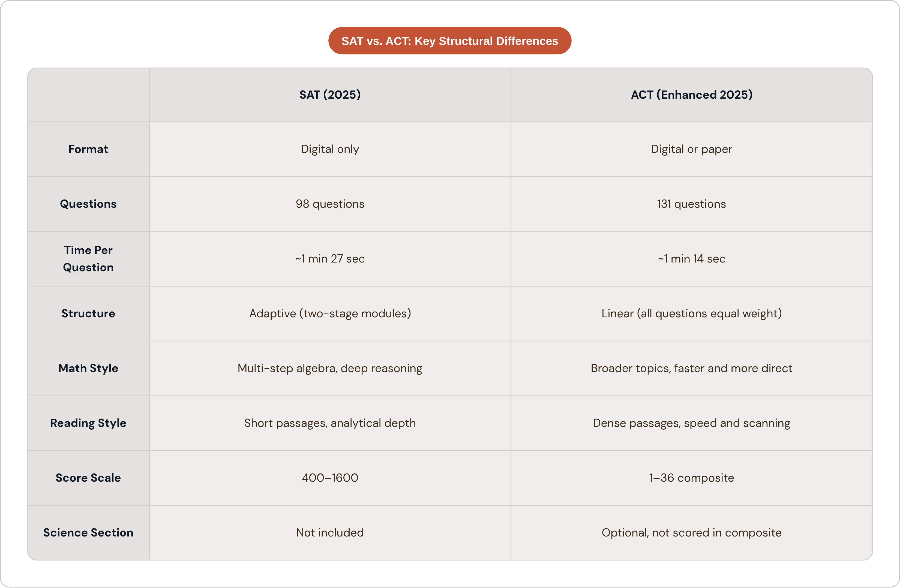Select the '~1 min 14 sec' cell

[692, 259]
